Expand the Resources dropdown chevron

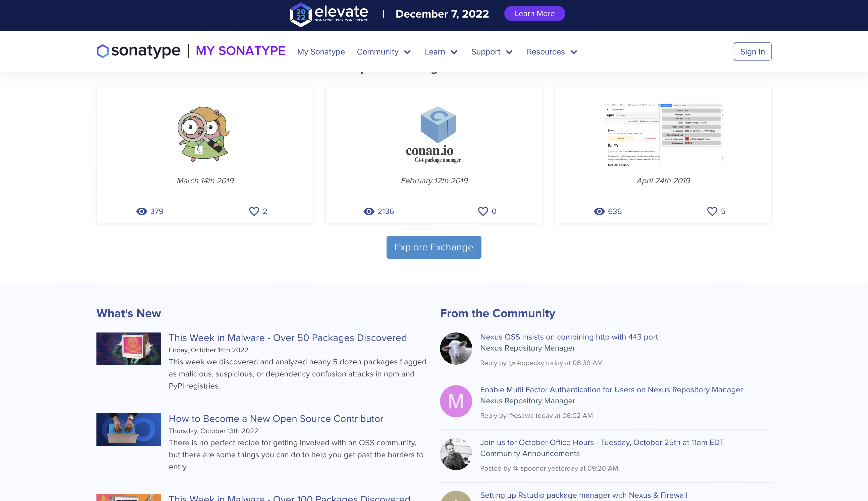(x=573, y=52)
